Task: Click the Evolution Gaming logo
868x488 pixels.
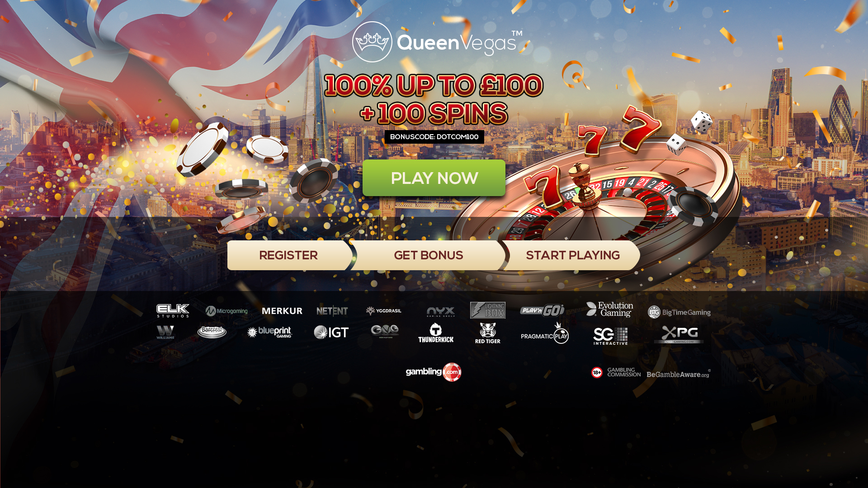Action: coord(610,310)
